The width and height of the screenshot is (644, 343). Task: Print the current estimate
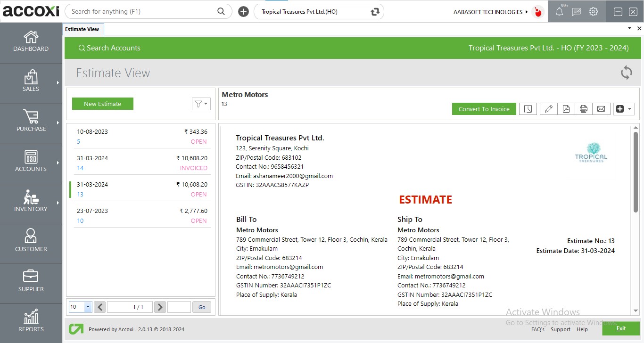583,109
